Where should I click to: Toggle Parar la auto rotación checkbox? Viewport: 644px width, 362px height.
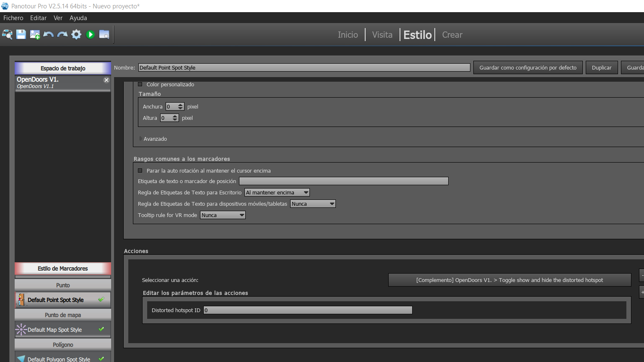pyautogui.click(x=140, y=171)
